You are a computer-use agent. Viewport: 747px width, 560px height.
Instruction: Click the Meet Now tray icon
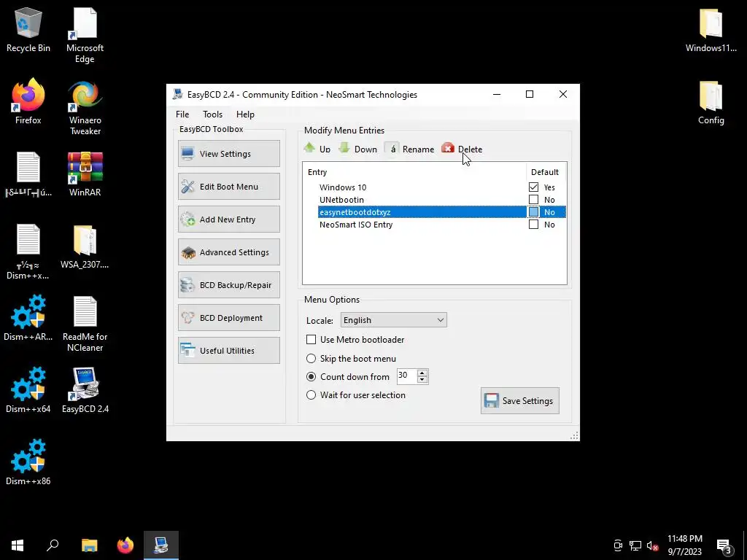click(x=618, y=545)
